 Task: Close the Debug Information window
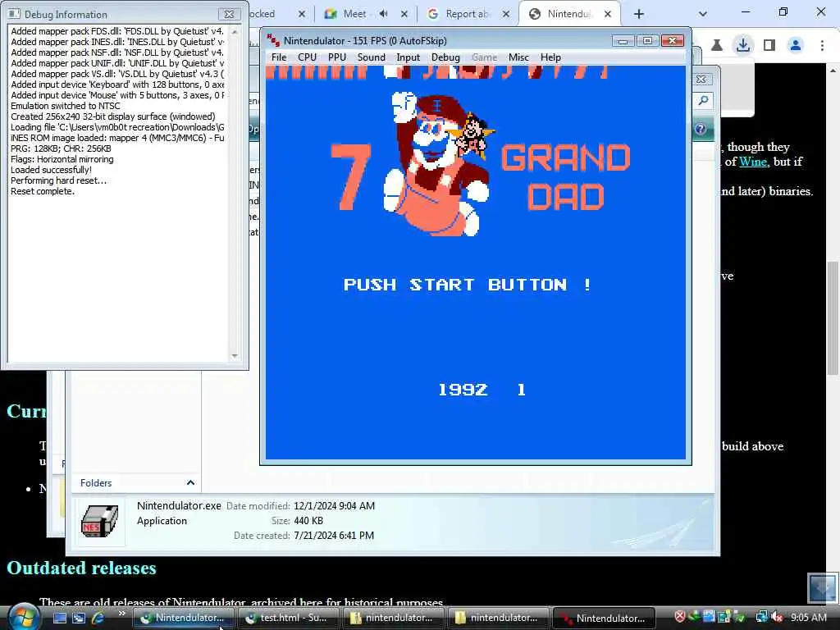229,15
